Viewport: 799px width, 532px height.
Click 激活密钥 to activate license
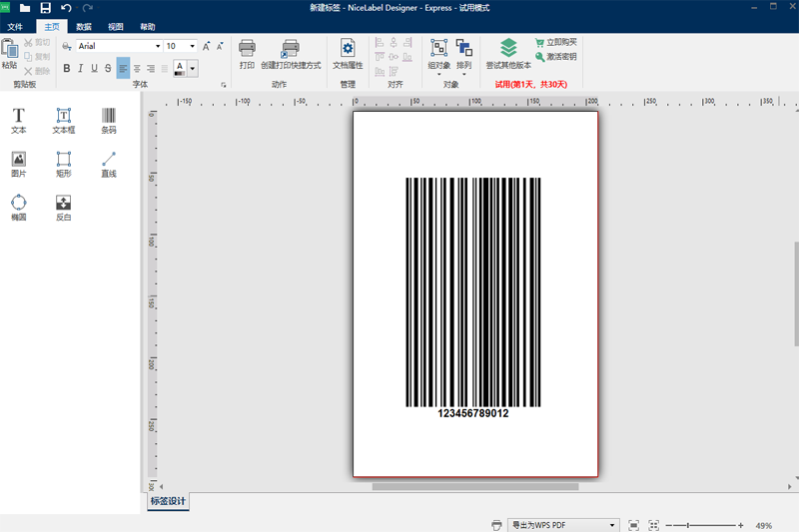coord(555,57)
